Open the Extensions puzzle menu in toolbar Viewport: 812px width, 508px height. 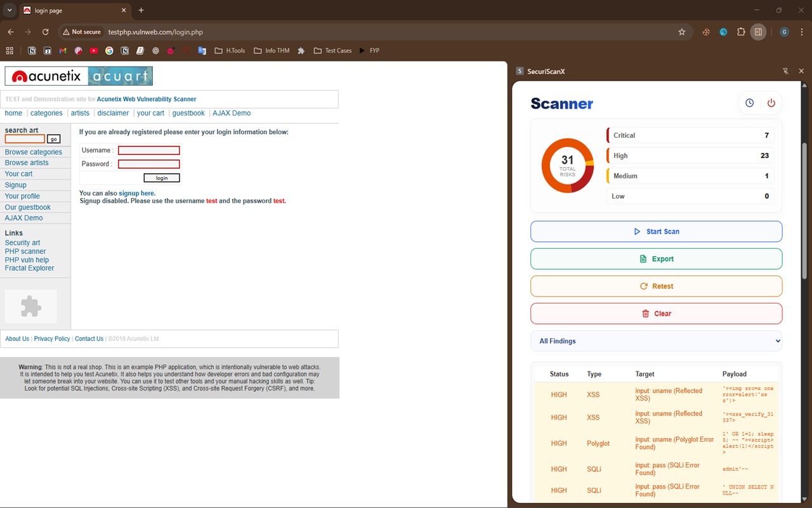pos(741,32)
